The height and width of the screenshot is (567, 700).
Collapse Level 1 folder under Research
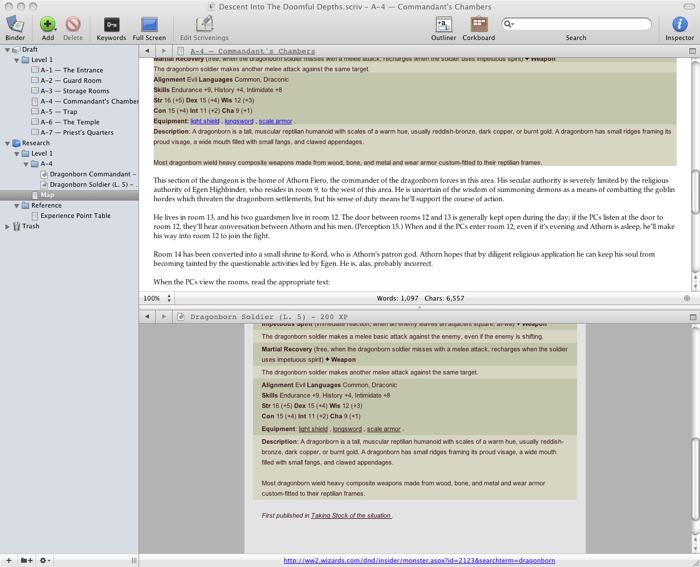click(x=17, y=154)
